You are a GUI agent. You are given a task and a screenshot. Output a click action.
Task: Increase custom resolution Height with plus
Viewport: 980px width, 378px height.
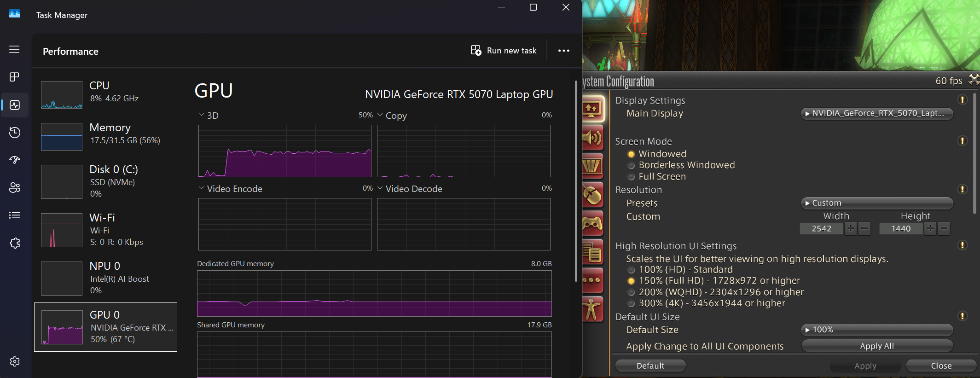tap(930, 228)
